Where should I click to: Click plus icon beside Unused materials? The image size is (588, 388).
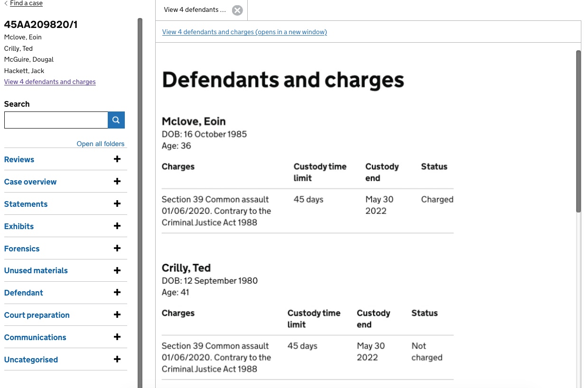pos(117,270)
